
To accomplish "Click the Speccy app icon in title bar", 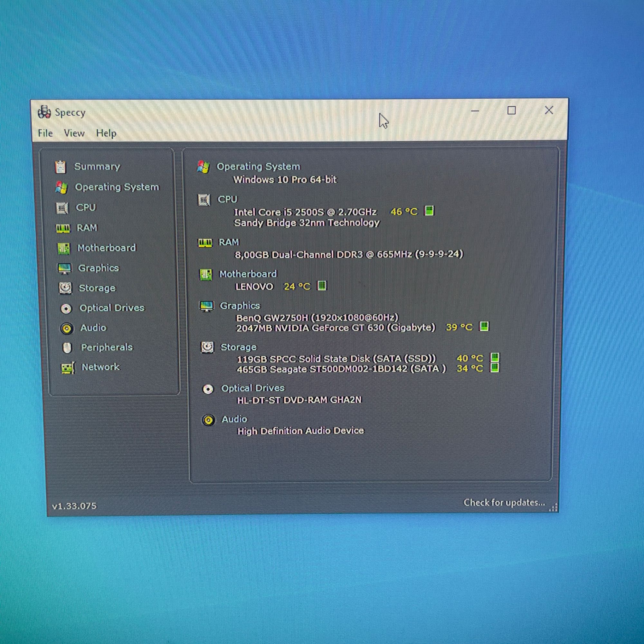I will click(x=44, y=112).
